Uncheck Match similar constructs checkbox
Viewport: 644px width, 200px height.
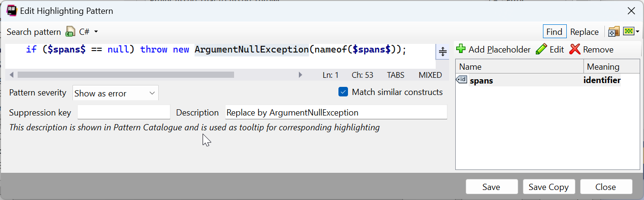(343, 92)
